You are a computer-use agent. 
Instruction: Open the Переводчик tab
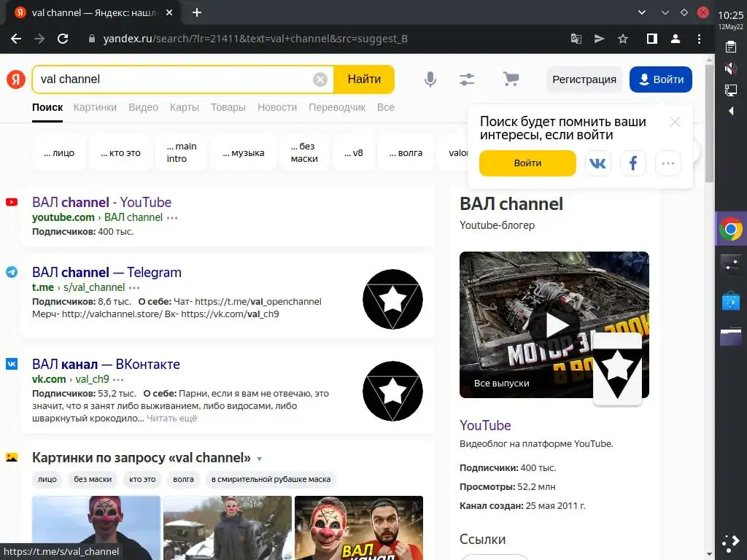pyautogui.click(x=337, y=107)
